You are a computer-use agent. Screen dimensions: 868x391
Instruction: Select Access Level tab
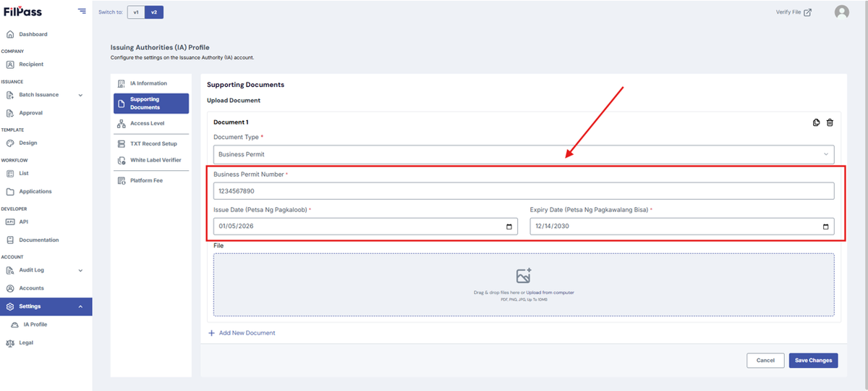(x=151, y=124)
